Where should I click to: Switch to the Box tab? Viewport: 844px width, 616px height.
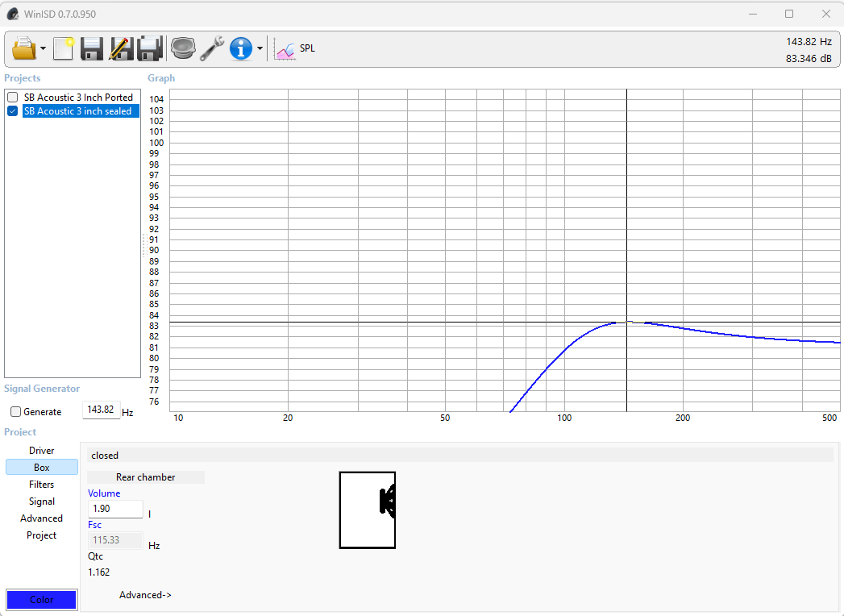click(41, 468)
